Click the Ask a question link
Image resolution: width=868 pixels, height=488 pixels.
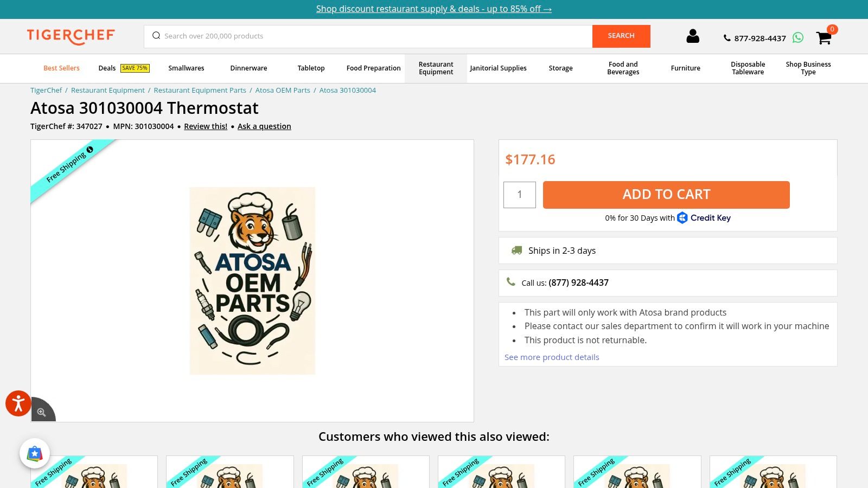click(x=264, y=126)
